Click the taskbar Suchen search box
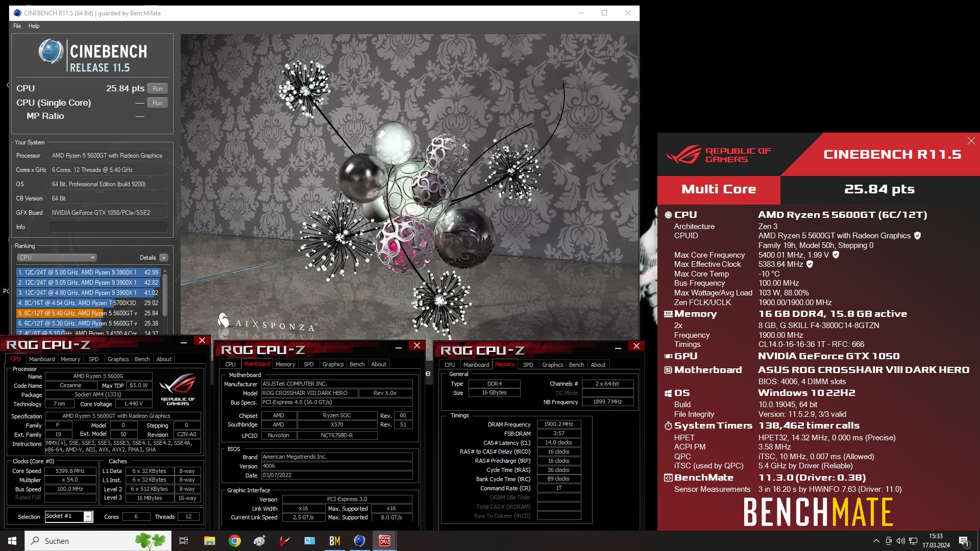 click(99, 541)
